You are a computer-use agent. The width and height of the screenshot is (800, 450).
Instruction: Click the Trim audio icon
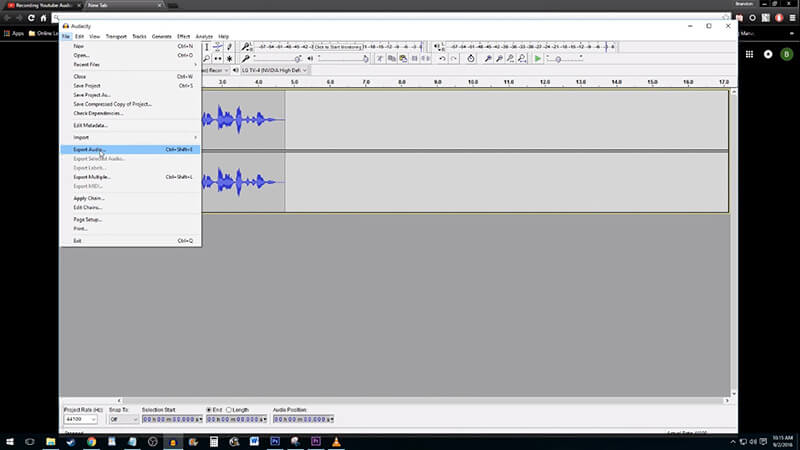[x=414, y=59]
